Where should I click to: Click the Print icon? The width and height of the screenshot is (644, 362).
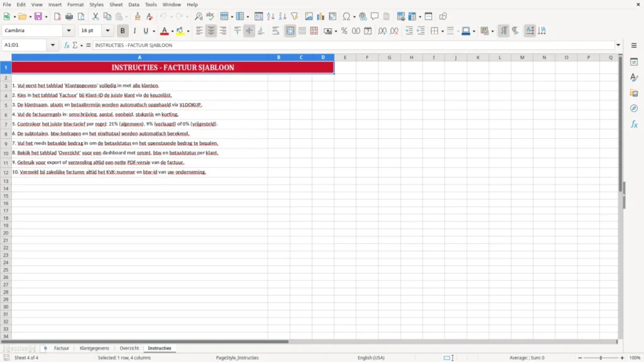[x=69, y=16]
